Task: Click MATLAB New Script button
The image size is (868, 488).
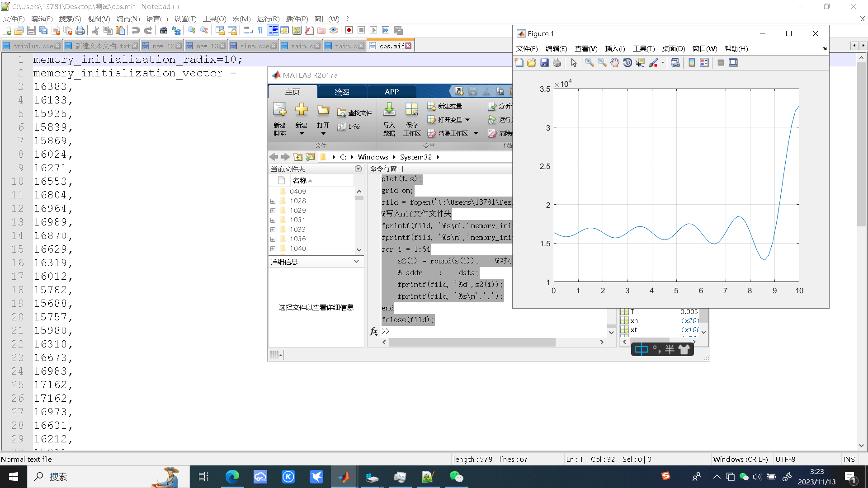Action: click(x=279, y=119)
